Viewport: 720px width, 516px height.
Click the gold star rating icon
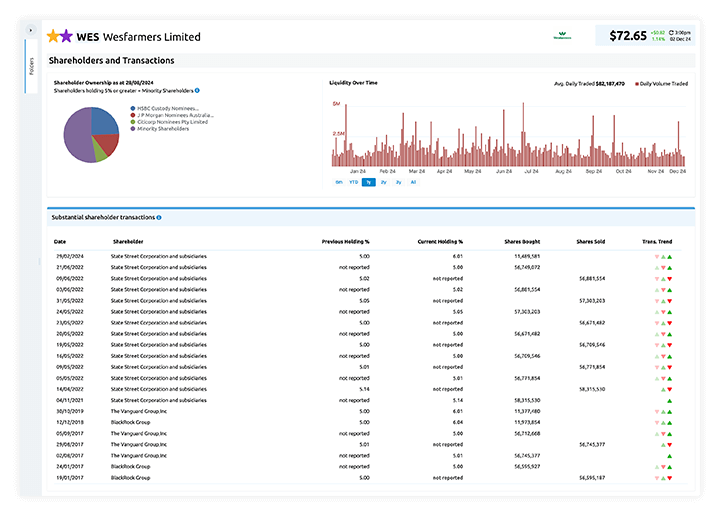point(53,36)
